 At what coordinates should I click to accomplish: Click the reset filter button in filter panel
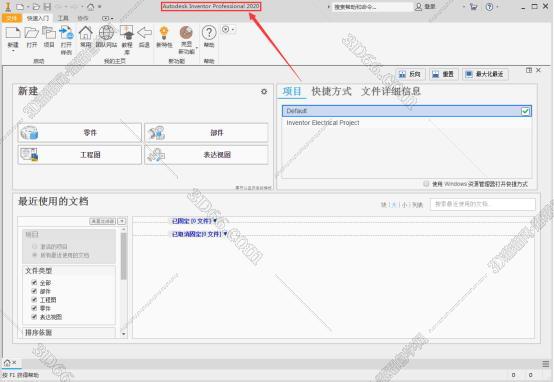click(x=102, y=221)
